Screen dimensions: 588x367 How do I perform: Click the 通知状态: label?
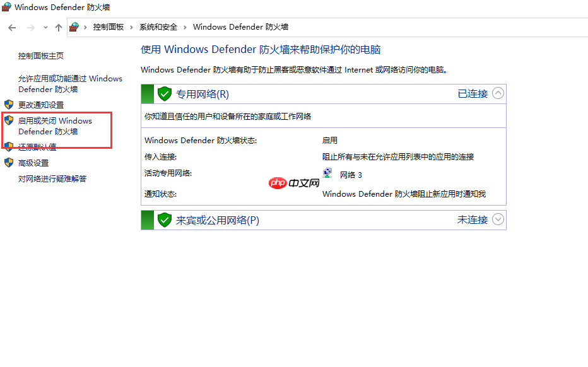point(160,194)
